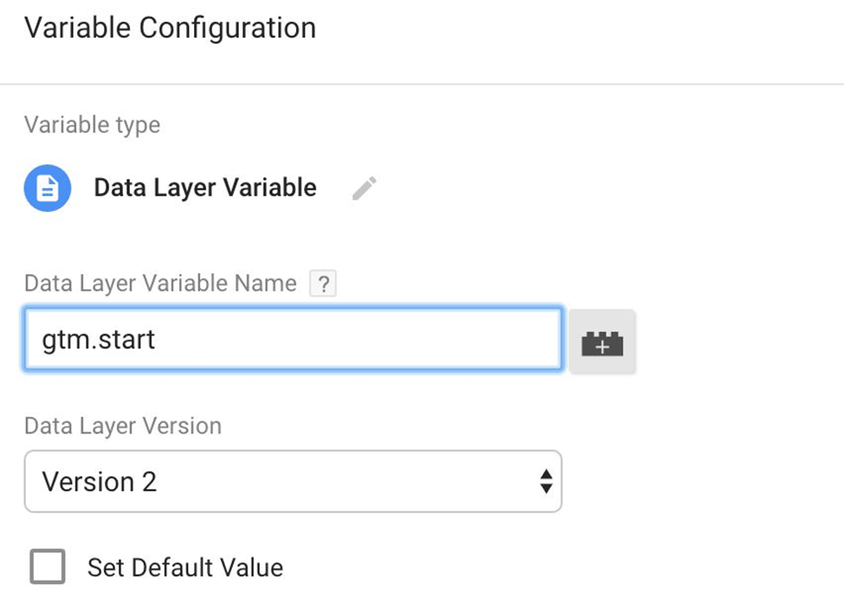Click the "Data Layer Variable Name" label

160,283
